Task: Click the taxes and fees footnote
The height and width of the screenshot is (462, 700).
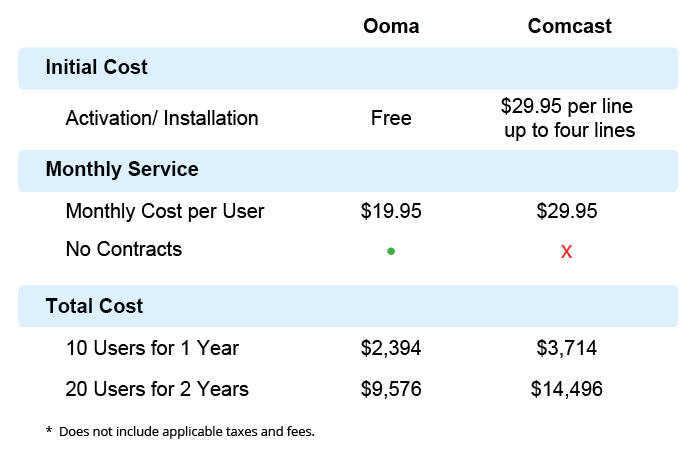Action: tap(180, 432)
